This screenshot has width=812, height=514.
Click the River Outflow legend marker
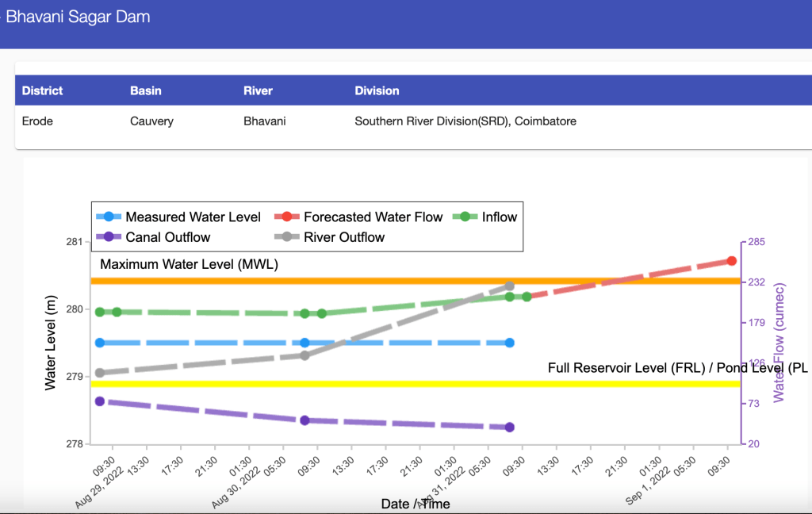(287, 237)
